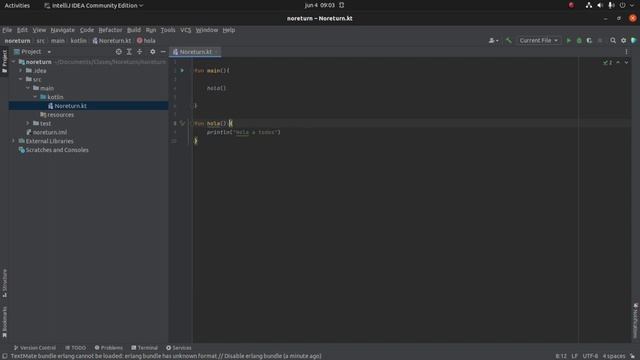
Task: Open the Refactor menu
Action: coord(110,30)
